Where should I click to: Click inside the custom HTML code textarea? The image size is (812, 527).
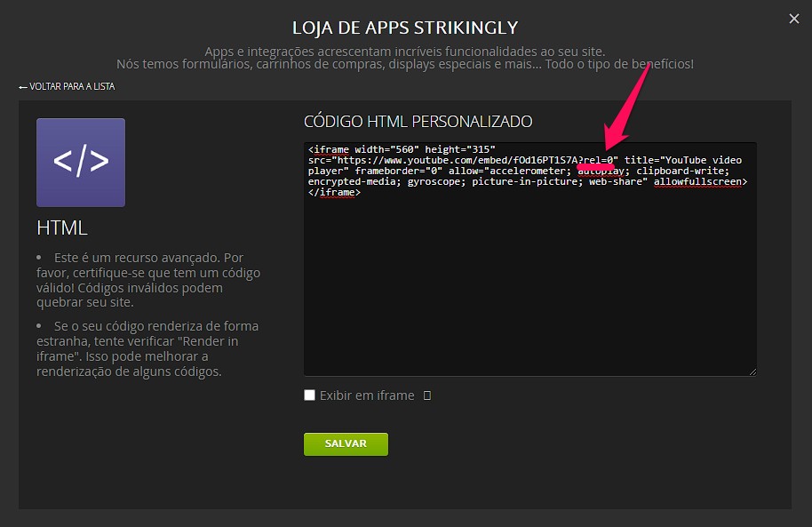point(529,260)
